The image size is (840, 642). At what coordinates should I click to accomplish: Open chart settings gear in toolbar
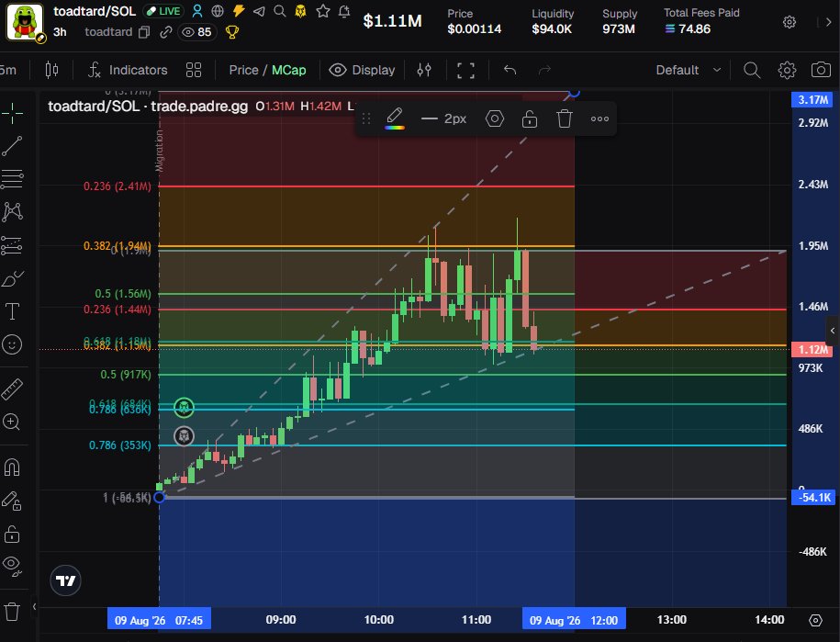click(x=787, y=70)
